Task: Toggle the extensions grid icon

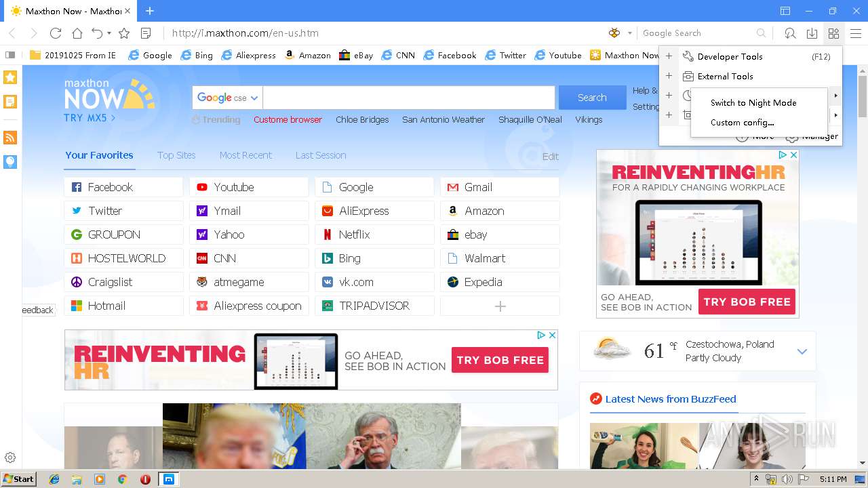Action: pos(833,33)
